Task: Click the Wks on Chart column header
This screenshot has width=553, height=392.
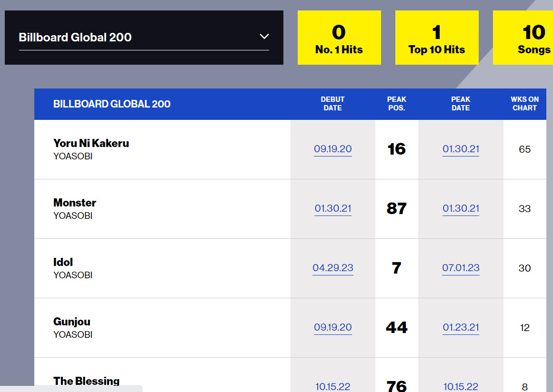Action: (x=524, y=104)
